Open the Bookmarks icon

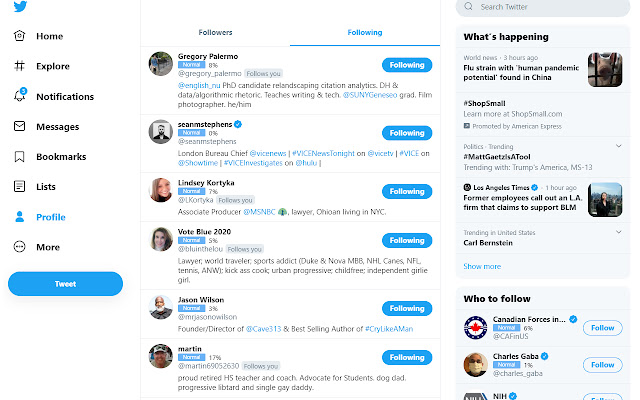pyautogui.click(x=20, y=157)
